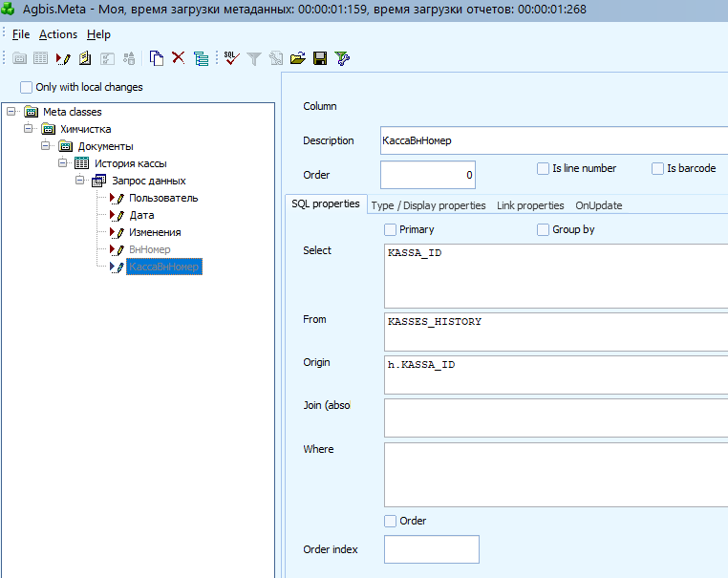
Task: Open the Link properties tab
Action: [x=530, y=205]
